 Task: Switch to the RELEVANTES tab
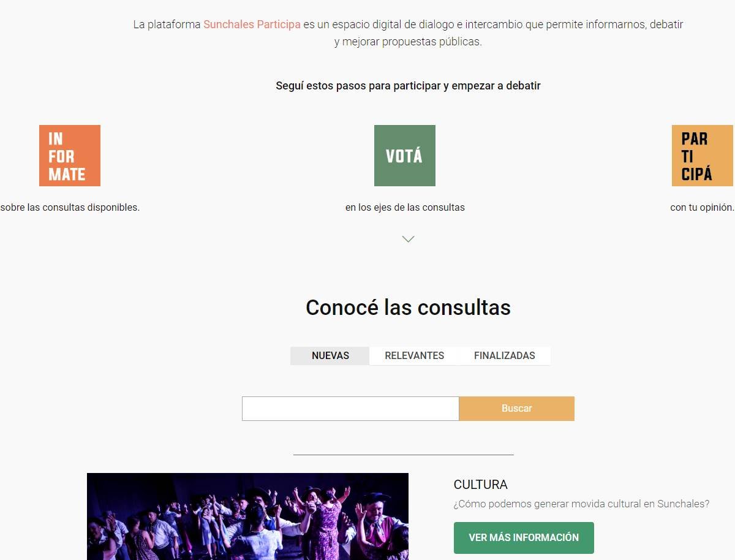coord(414,356)
